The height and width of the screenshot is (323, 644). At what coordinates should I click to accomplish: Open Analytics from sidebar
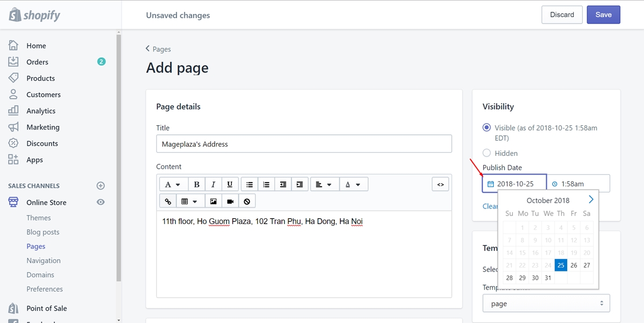pyautogui.click(x=41, y=111)
